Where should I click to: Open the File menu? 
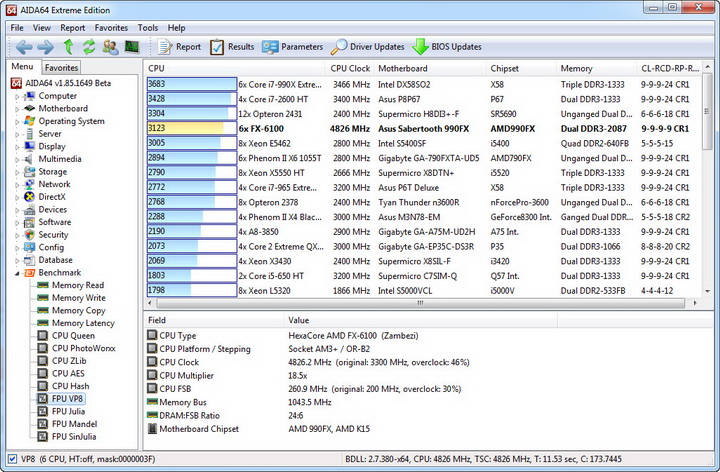point(17,28)
